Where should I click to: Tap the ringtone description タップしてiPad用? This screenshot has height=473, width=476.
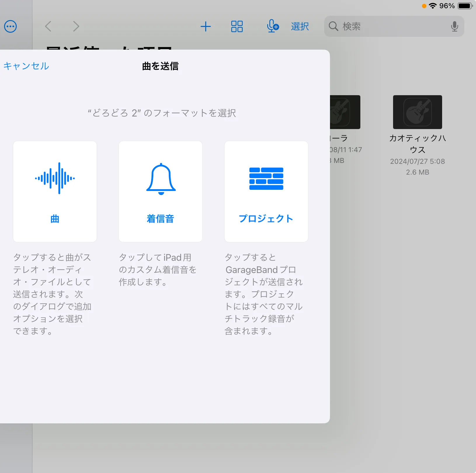pos(158,269)
